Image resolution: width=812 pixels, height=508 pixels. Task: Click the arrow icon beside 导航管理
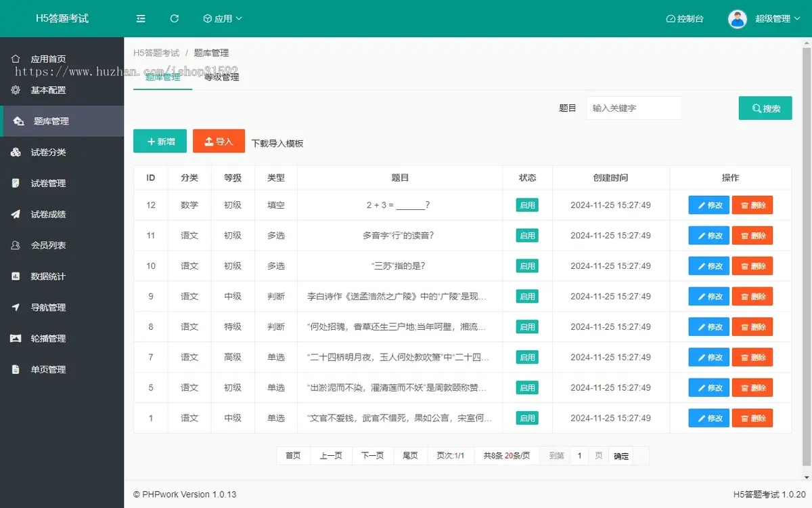pyautogui.click(x=16, y=308)
